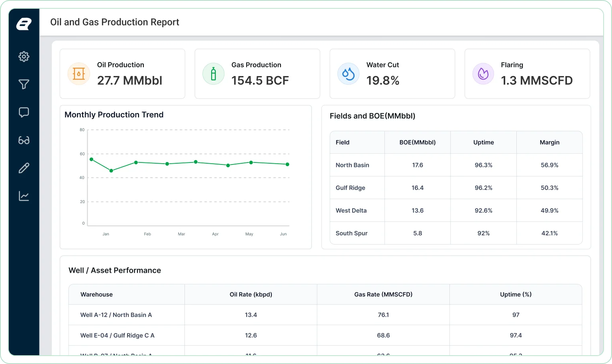Screen dimensions: 612x364
Task: Select the North Basin field row
Action: (x=456, y=165)
